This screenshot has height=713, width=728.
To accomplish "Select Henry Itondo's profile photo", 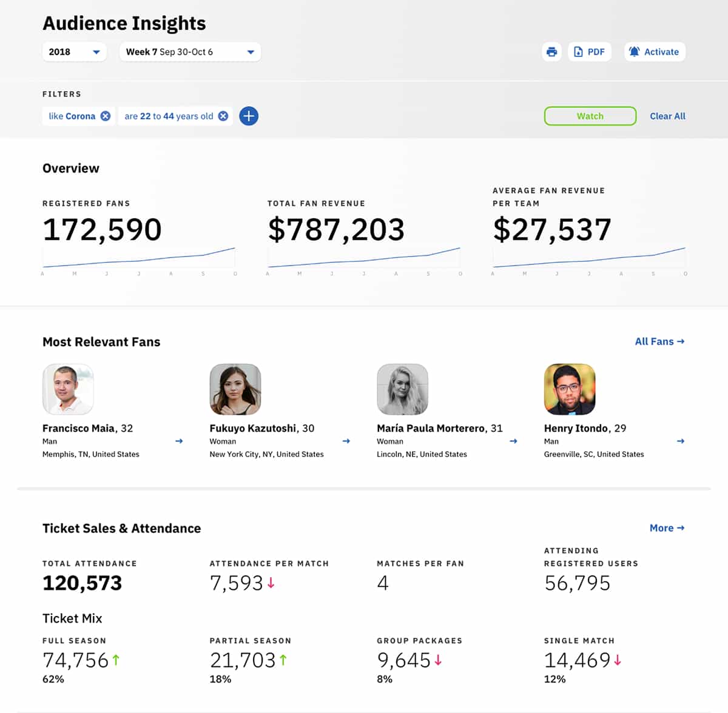I will click(x=570, y=389).
